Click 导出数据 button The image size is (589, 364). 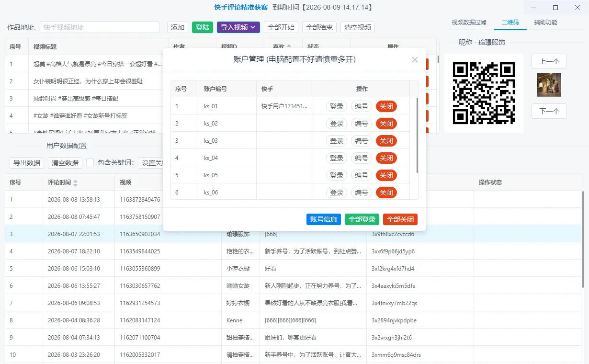pyautogui.click(x=27, y=163)
